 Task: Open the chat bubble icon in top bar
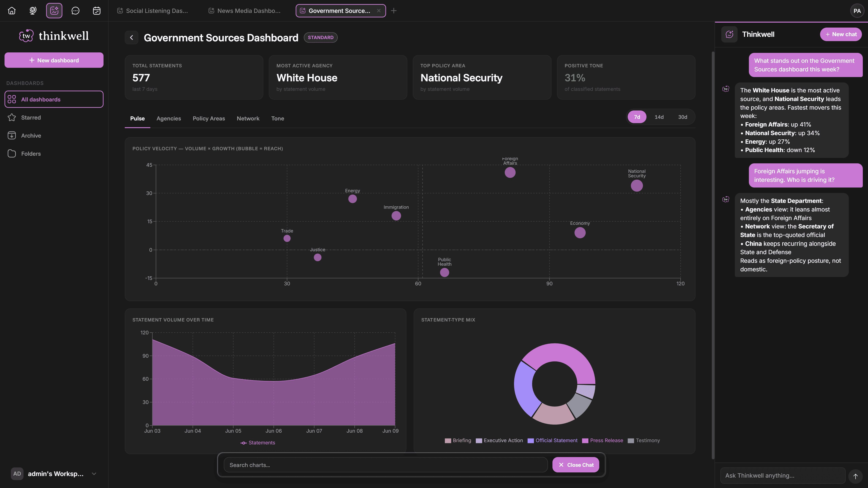click(75, 11)
